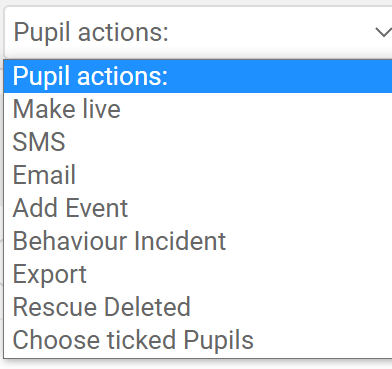Viewport: 392px width, 369px height.
Task: Filter to ticked pupils via last option
Action: click(x=198, y=340)
